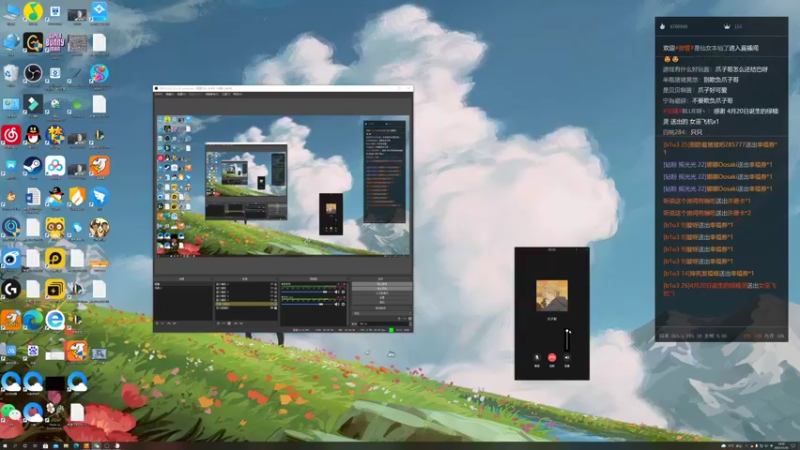Open the Baidu paw desktop shortcut
Viewport: 800px width, 450px height.
click(x=33, y=351)
